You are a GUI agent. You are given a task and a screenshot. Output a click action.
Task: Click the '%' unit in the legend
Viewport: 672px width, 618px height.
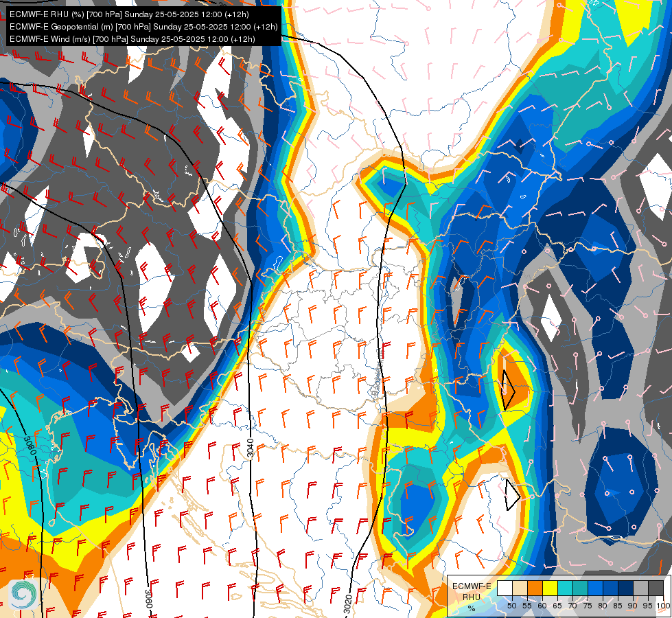472,608
